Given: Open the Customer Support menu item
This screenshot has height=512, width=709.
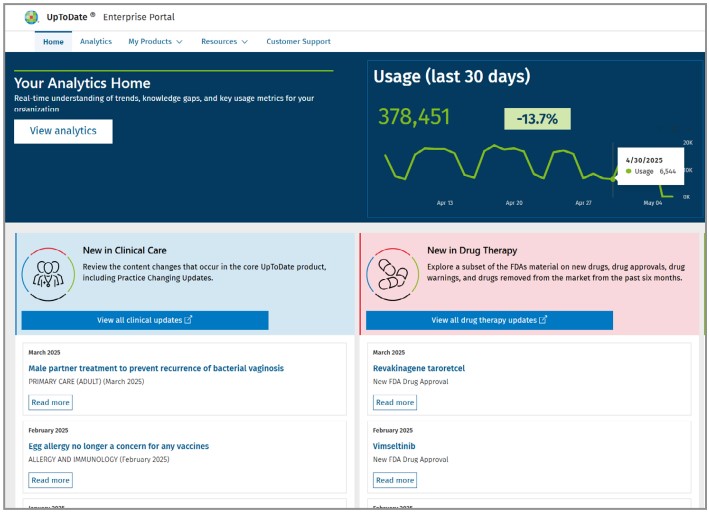Looking at the screenshot, I should pos(298,42).
